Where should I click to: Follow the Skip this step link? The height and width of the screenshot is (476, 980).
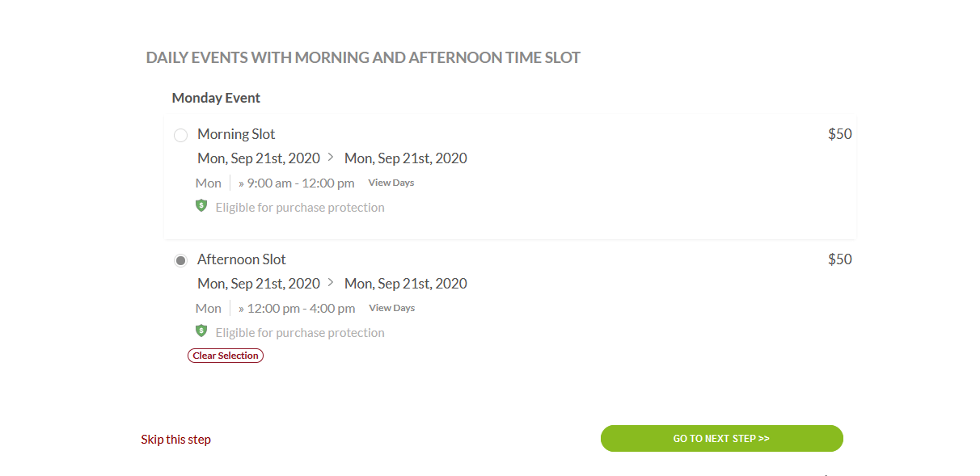coord(175,440)
